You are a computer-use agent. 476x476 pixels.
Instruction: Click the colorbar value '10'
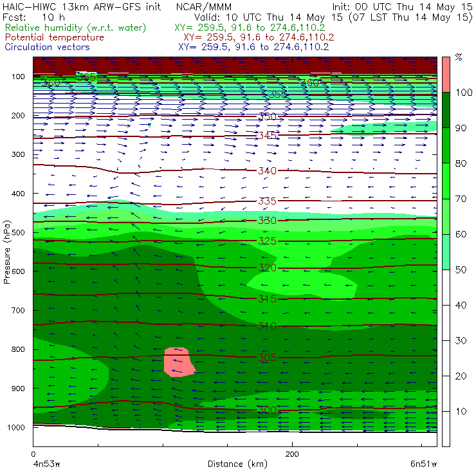461,411
